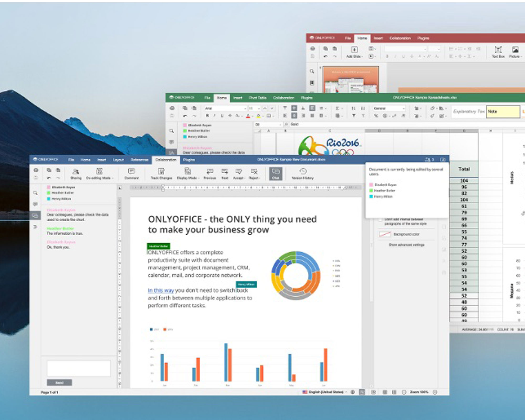Image resolution: width=525 pixels, height=420 pixels.
Task: Click the Track Changes icon
Action: tap(161, 174)
